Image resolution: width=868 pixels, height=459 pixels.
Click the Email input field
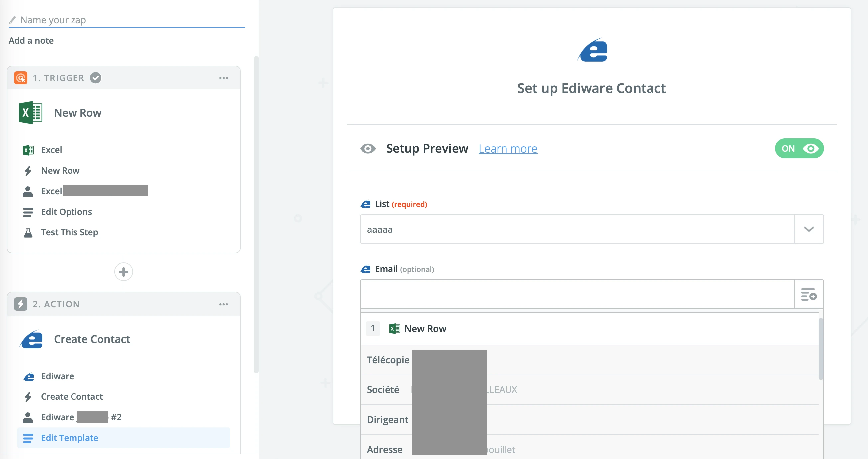tap(577, 294)
